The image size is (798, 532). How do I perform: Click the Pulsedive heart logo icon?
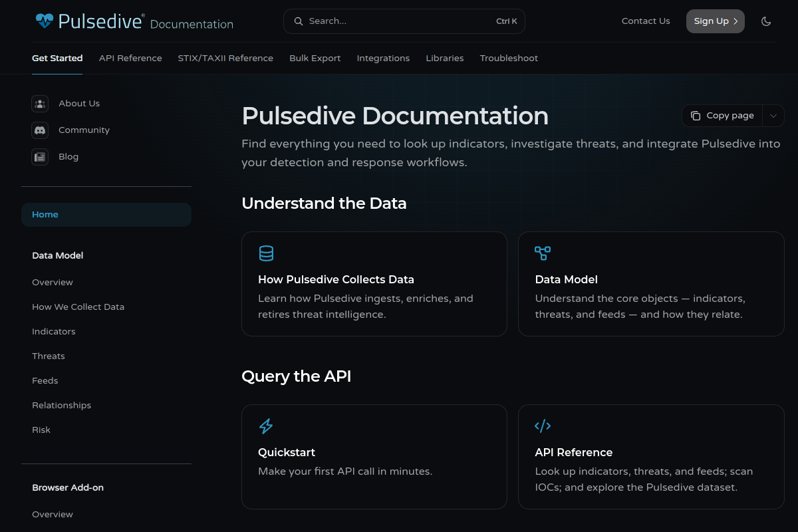(45, 21)
